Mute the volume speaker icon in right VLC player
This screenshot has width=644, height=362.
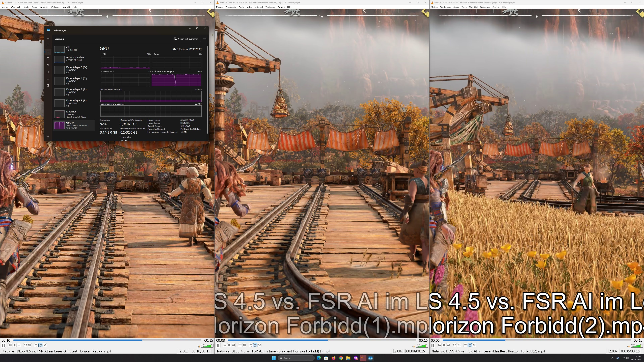coord(628,347)
